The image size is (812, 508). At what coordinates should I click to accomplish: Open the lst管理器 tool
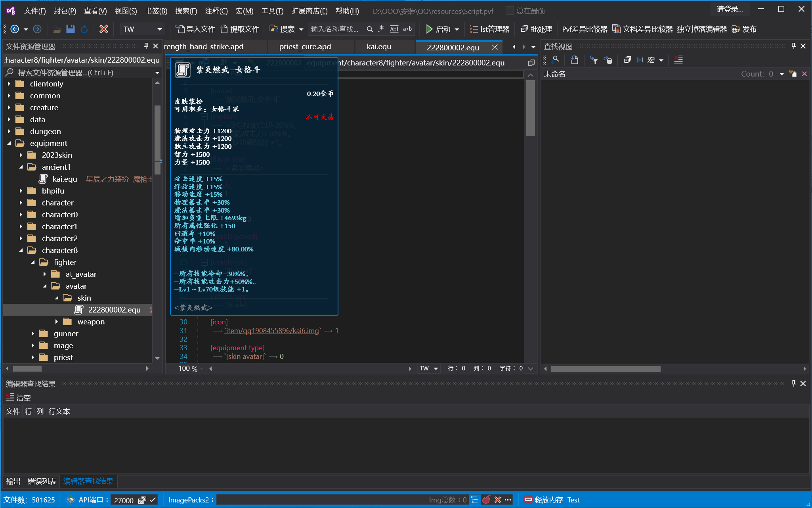tap(490, 29)
